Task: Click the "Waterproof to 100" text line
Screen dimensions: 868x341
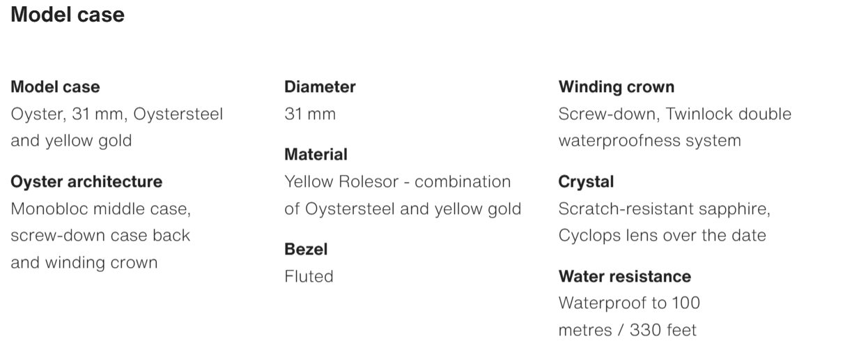Action: (629, 303)
